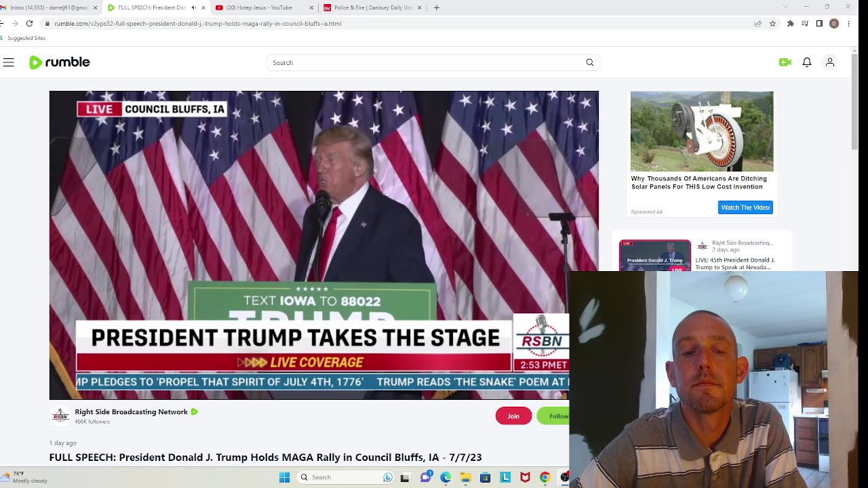The image size is (868, 488).
Task: Click the green upload video camera icon
Action: (785, 62)
